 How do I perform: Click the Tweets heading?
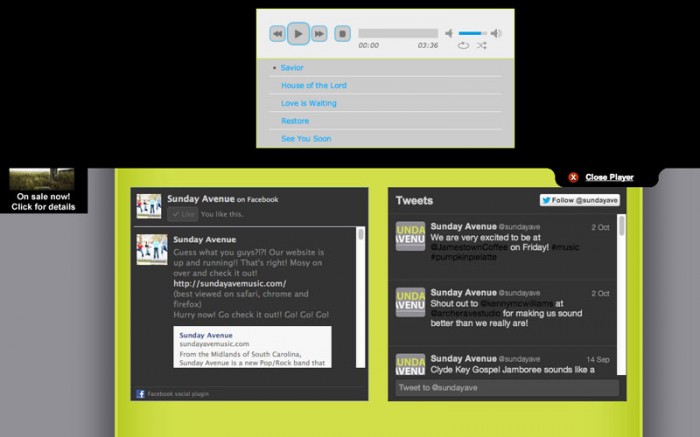pos(414,201)
